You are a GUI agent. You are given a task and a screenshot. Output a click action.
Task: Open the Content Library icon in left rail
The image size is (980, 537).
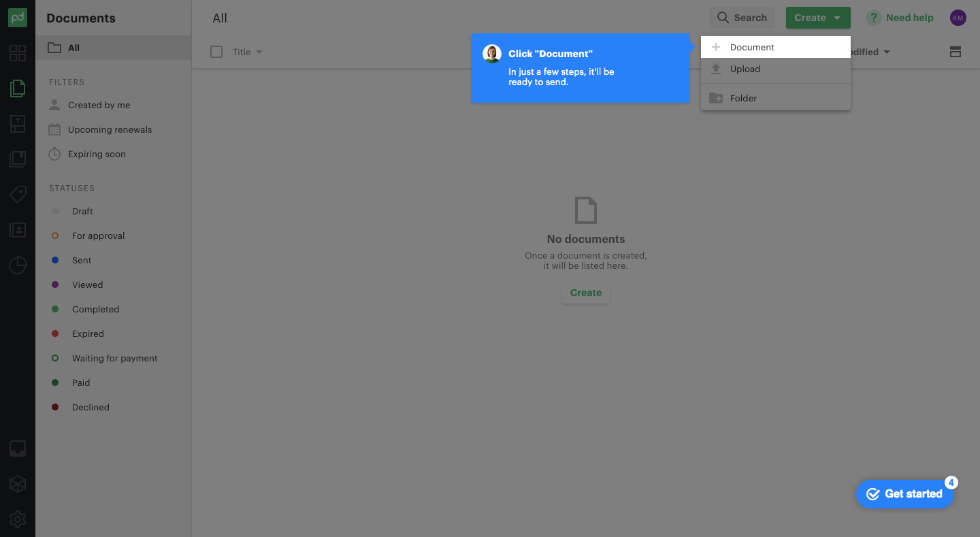(18, 159)
